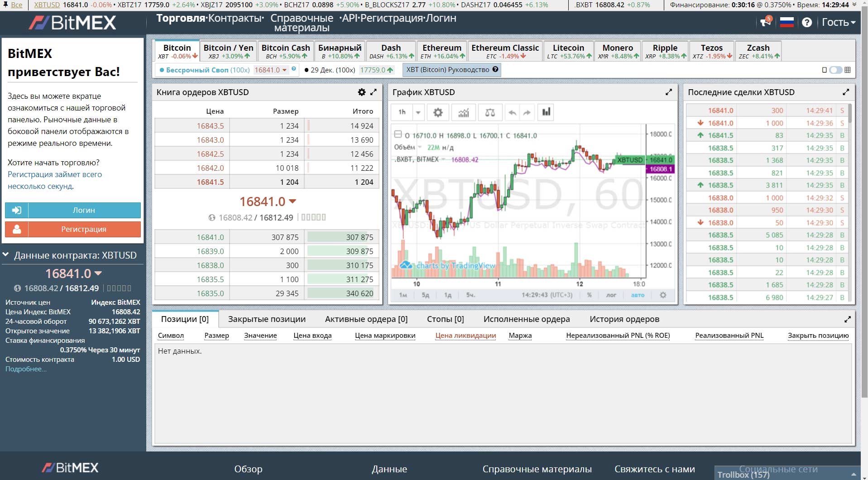Viewport: 868px width, 480px height.
Task: Open the XBT (Bitcoin) Руководство button
Action: (451, 70)
